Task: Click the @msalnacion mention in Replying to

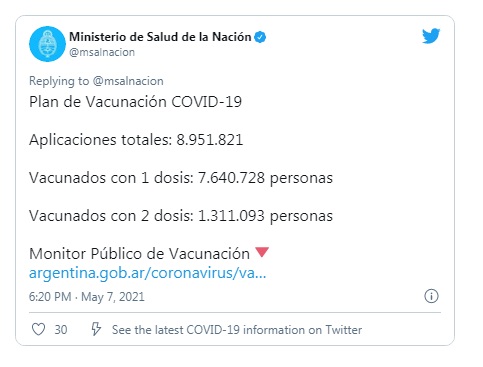Action: pyautogui.click(x=128, y=81)
